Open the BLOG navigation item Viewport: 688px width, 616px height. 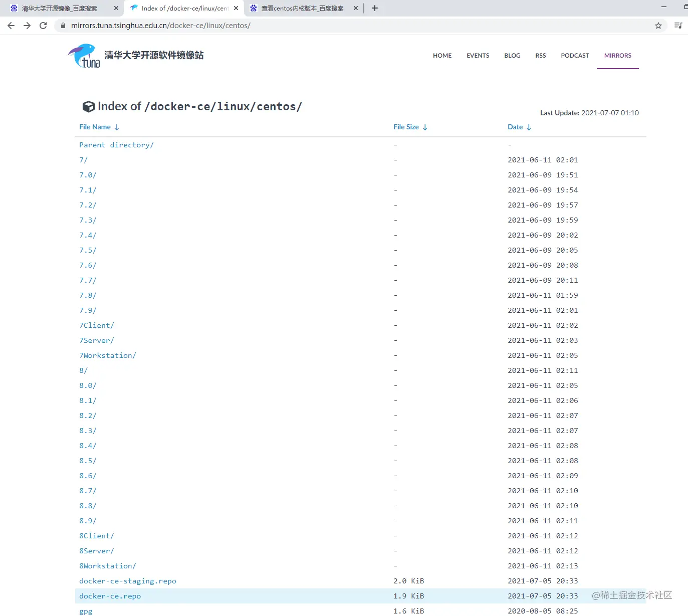tap(512, 56)
